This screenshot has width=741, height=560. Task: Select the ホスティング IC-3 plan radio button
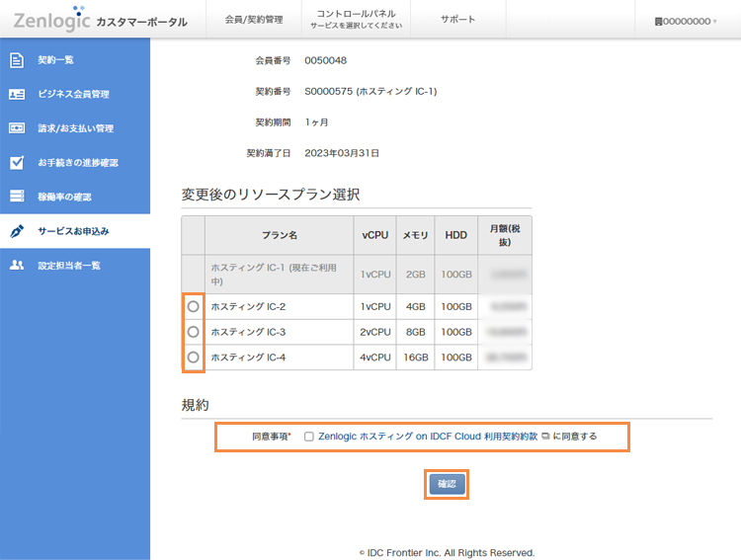(x=193, y=332)
